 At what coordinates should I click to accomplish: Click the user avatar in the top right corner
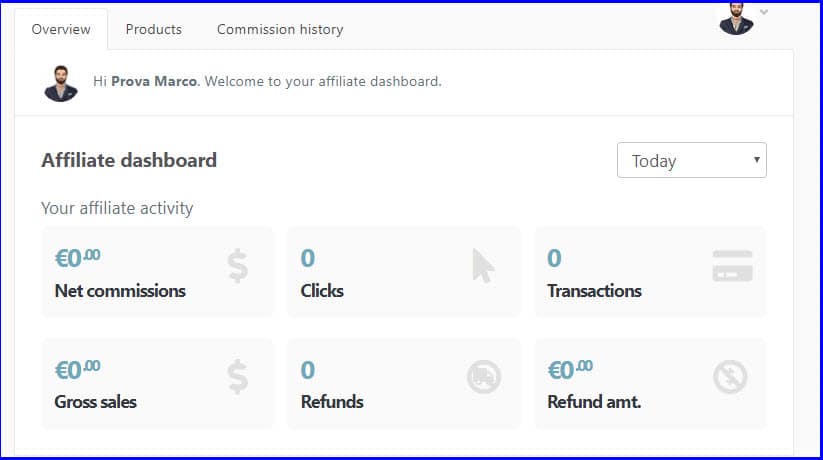point(736,19)
